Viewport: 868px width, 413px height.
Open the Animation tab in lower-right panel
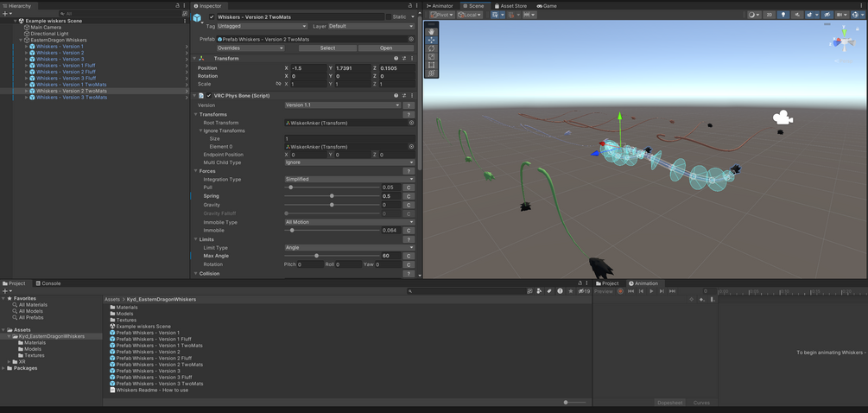point(643,283)
